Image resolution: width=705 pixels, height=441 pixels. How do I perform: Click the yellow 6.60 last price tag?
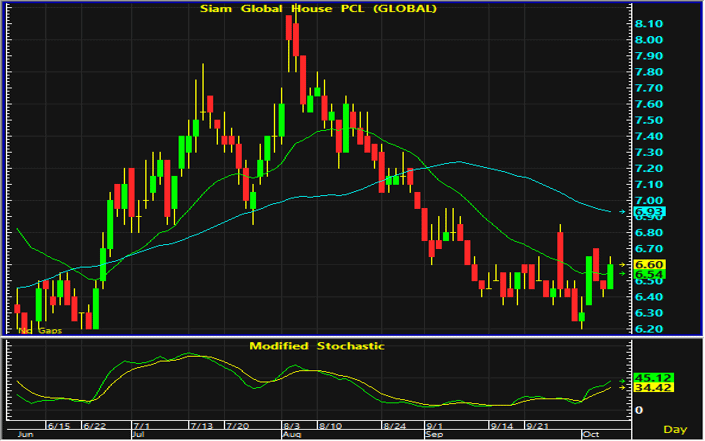(649, 264)
